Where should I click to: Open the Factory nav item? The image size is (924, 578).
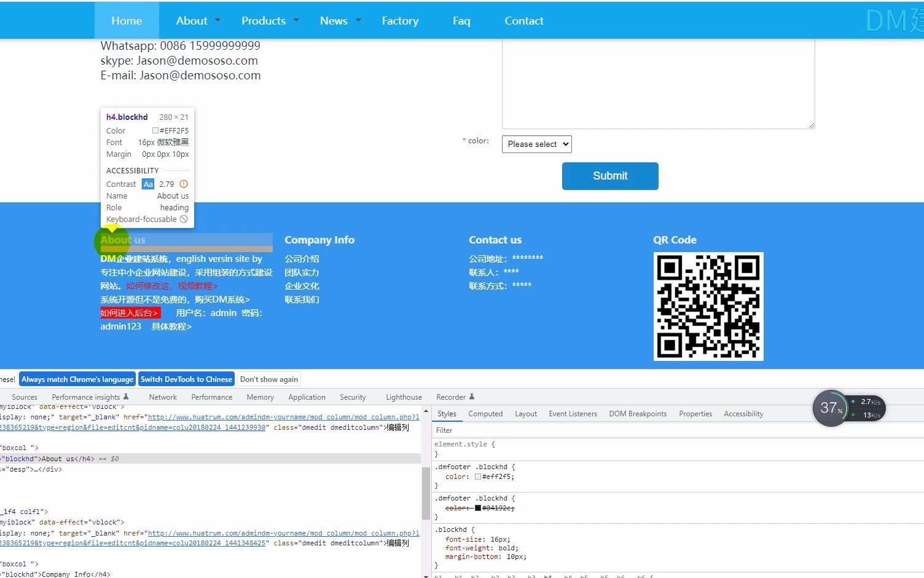pyautogui.click(x=400, y=20)
